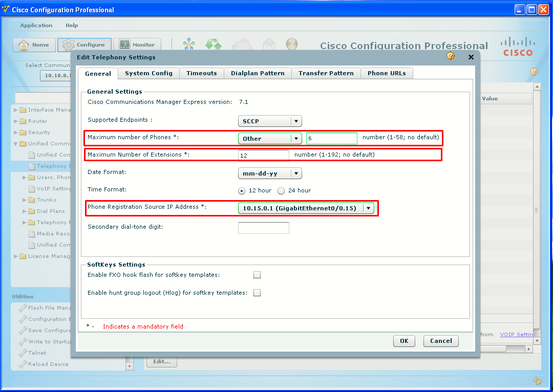Screen dimensions: 553x392
Task: Click the Secondary dial-tone digit field
Action: click(264, 228)
